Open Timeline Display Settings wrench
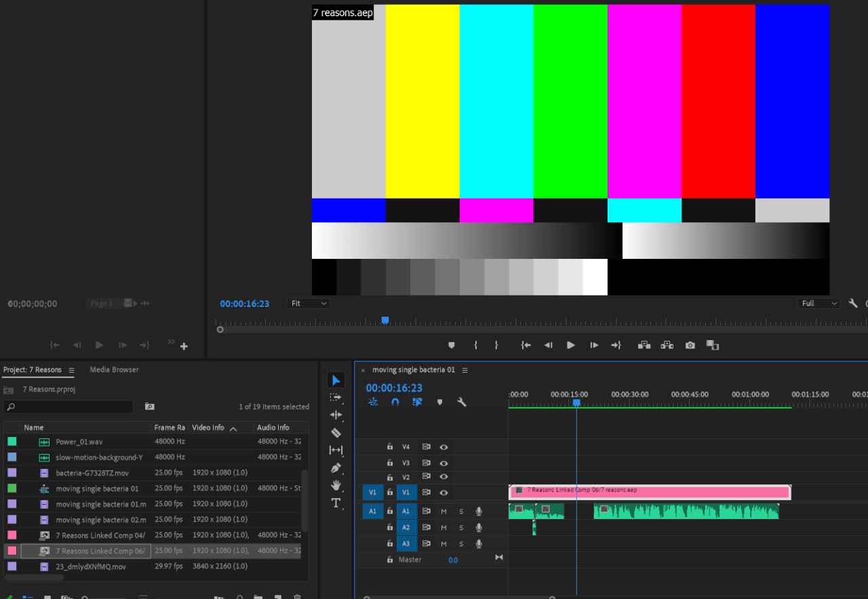 tap(462, 402)
